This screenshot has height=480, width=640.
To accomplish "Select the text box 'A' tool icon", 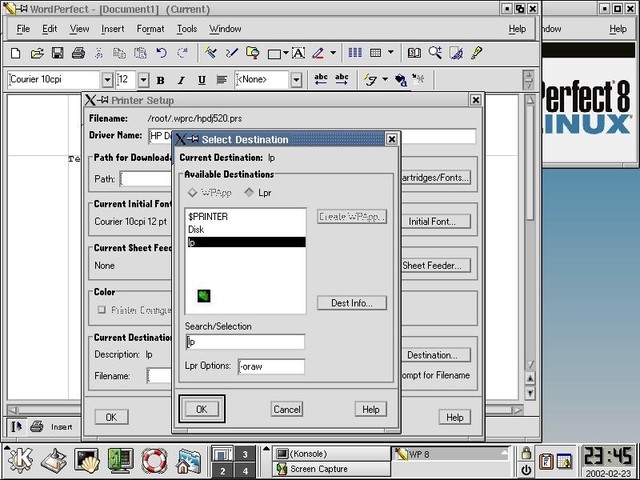I will (x=298, y=53).
